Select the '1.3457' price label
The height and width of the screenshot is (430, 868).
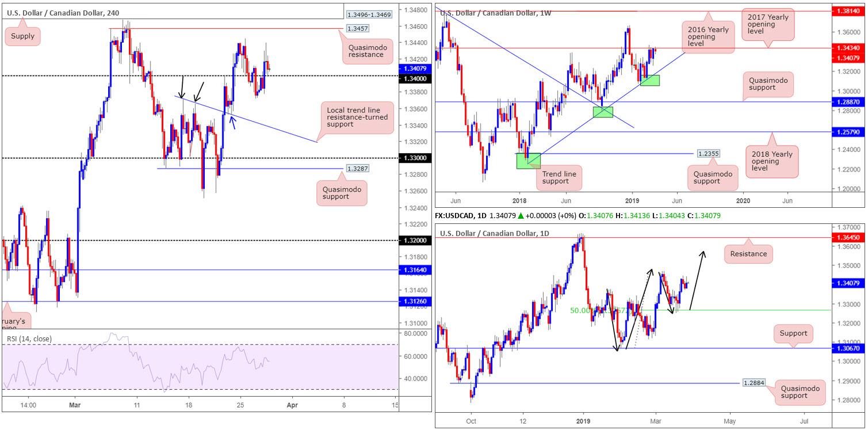tap(358, 28)
